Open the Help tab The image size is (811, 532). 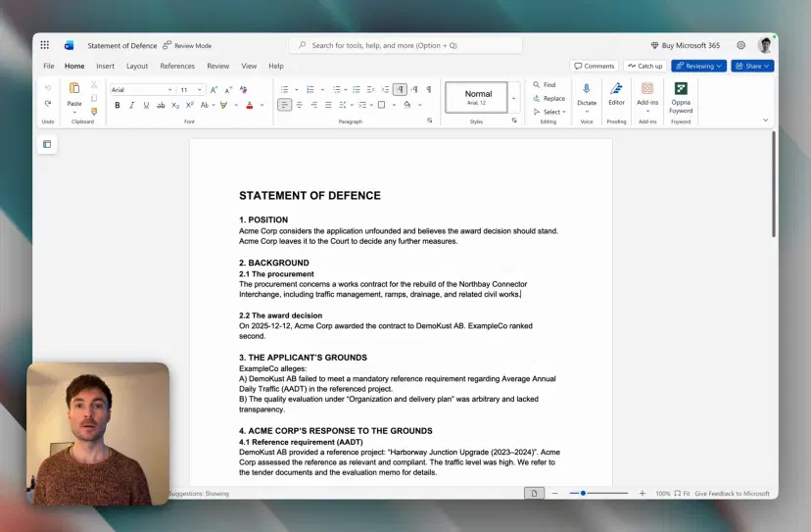click(276, 66)
